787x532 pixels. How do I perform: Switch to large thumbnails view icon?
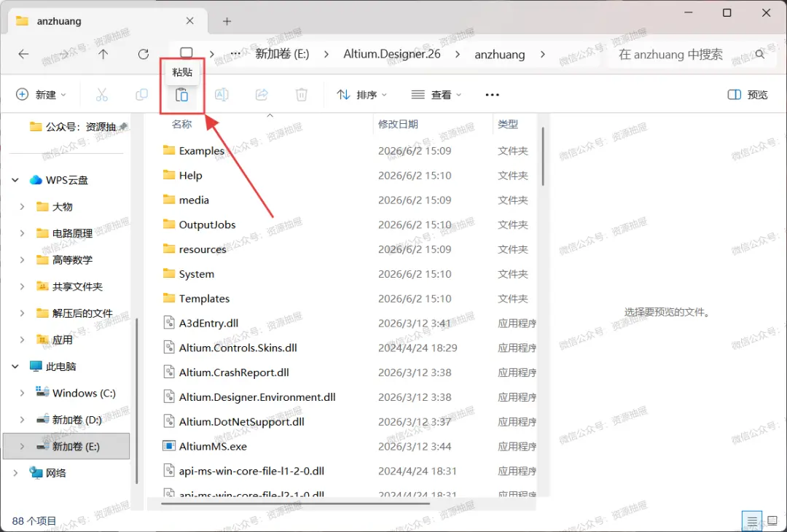[x=773, y=522]
